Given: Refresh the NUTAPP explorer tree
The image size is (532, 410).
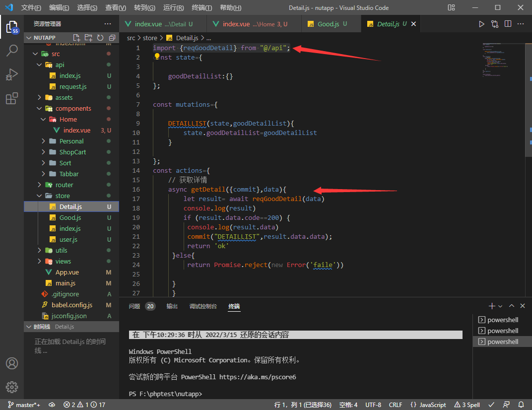Looking at the screenshot, I should pyautogui.click(x=100, y=38).
